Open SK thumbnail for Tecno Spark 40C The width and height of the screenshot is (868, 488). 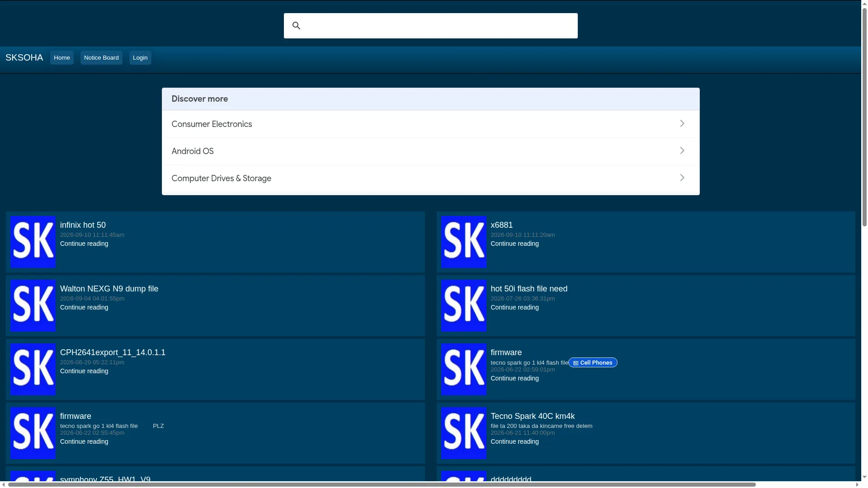pyautogui.click(x=463, y=433)
